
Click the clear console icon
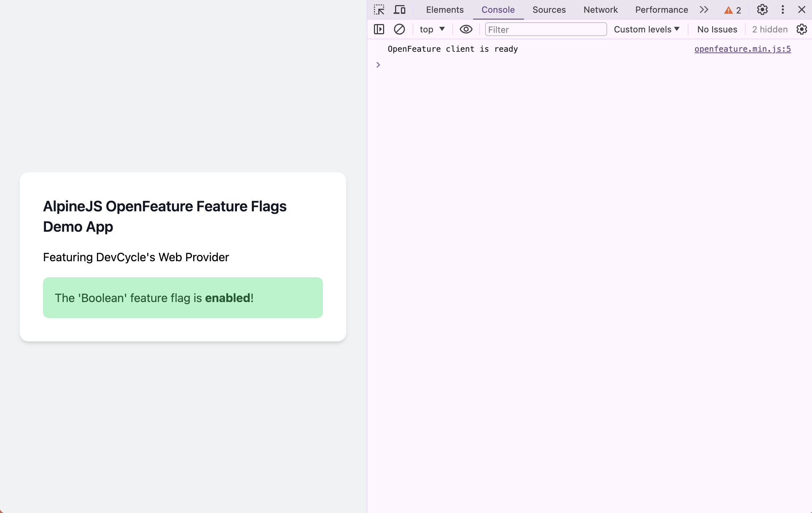(x=399, y=29)
